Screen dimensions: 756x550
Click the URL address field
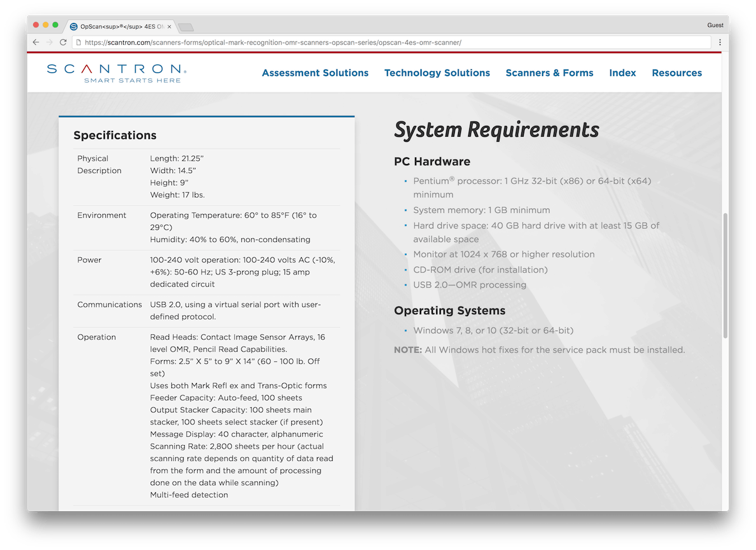pyautogui.click(x=392, y=42)
